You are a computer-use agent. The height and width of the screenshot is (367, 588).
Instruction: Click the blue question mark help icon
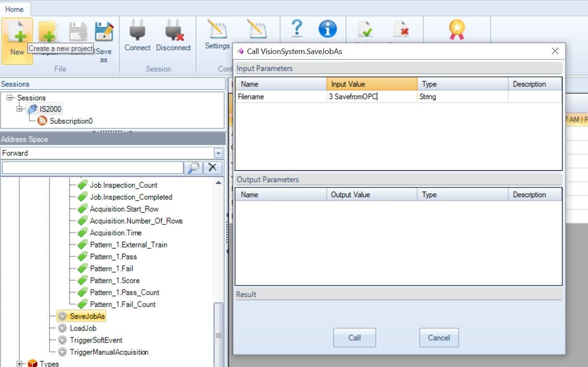pyautogui.click(x=297, y=28)
